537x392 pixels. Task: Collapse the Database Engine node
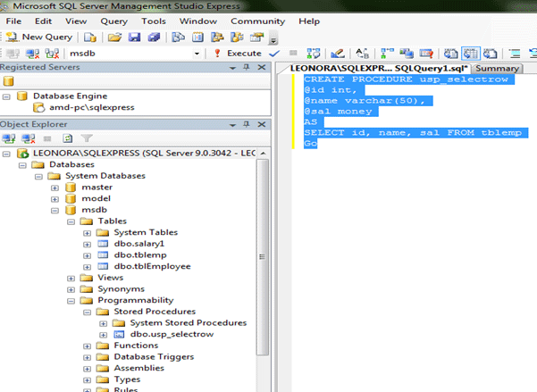tap(6, 96)
